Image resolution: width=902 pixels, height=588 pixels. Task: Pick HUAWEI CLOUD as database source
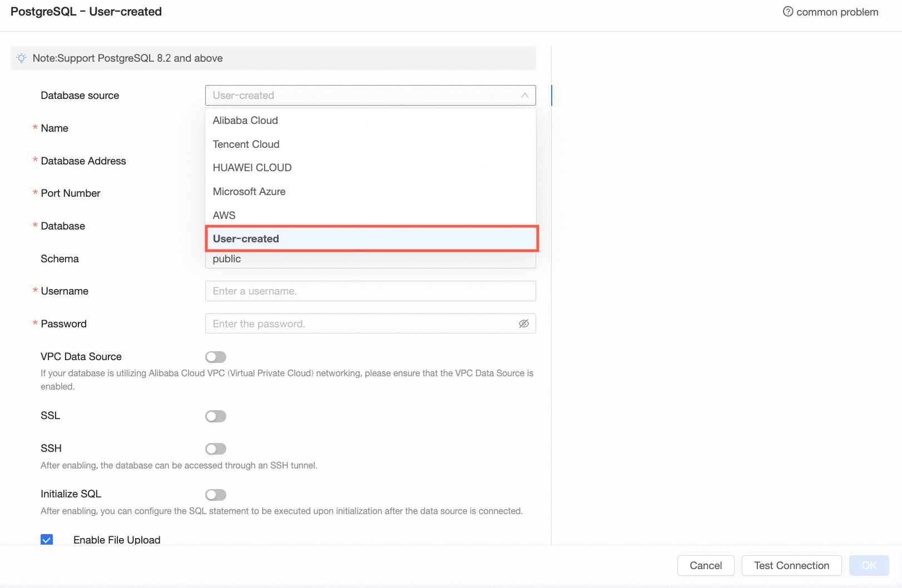tap(252, 168)
